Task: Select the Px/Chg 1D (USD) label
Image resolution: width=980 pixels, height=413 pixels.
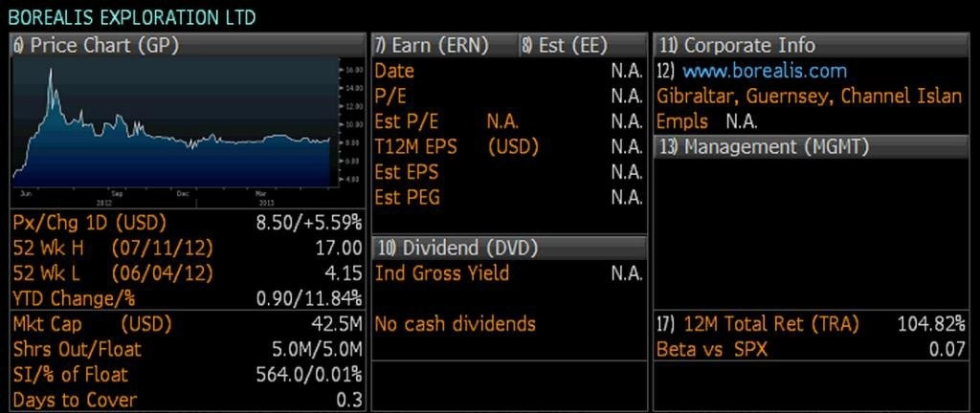Action: pos(89,223)
